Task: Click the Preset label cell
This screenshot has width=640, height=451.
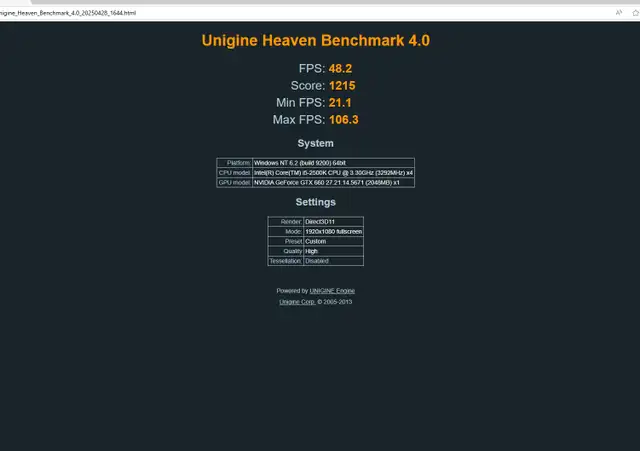Action: click(x=286, y=241)
